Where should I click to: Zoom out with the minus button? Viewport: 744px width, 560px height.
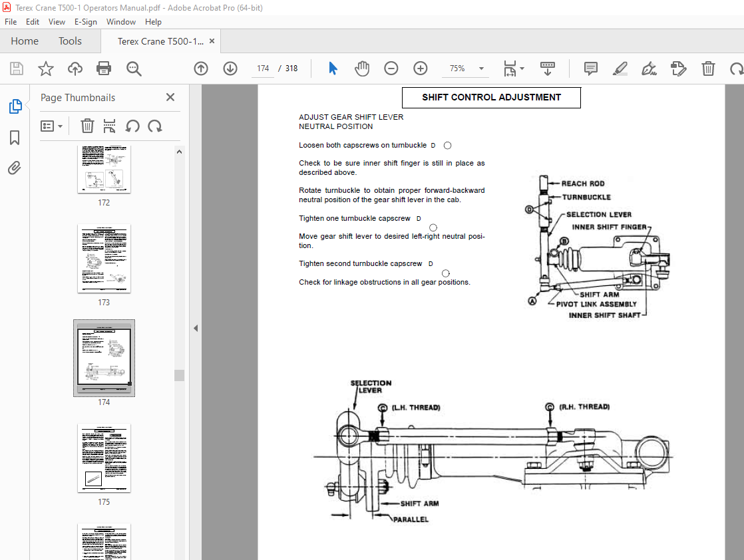point(391,69)
